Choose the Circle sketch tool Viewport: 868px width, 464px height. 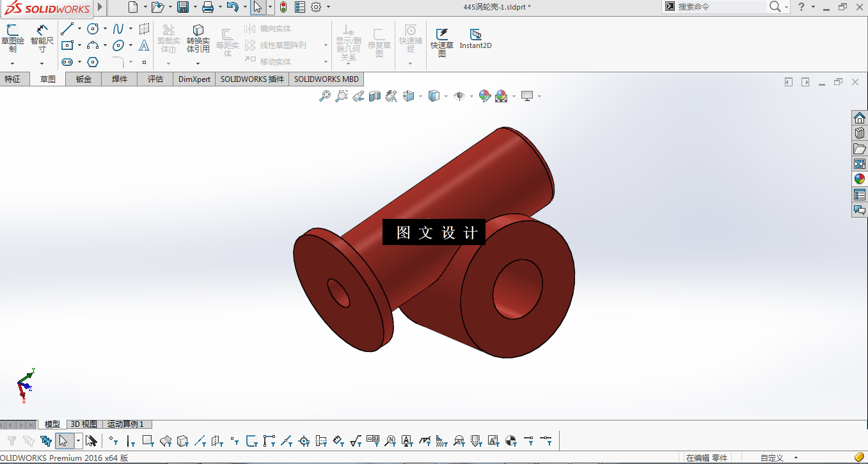tap(93, 29)
